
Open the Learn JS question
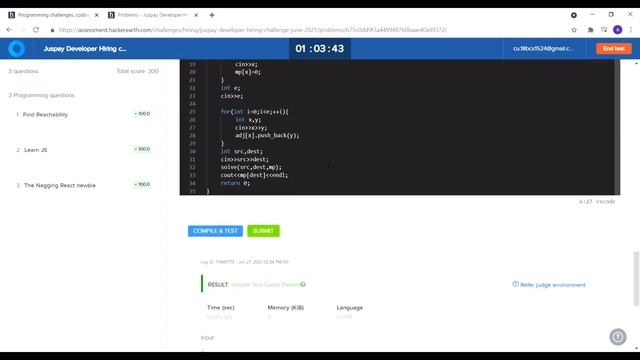pyautogui.click(x=36, y=150)
